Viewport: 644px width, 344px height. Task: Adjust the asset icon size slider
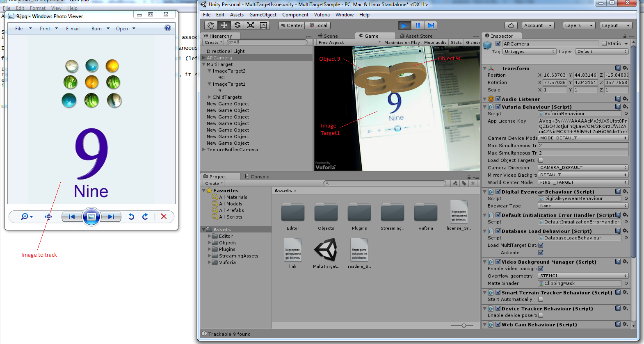464,326
